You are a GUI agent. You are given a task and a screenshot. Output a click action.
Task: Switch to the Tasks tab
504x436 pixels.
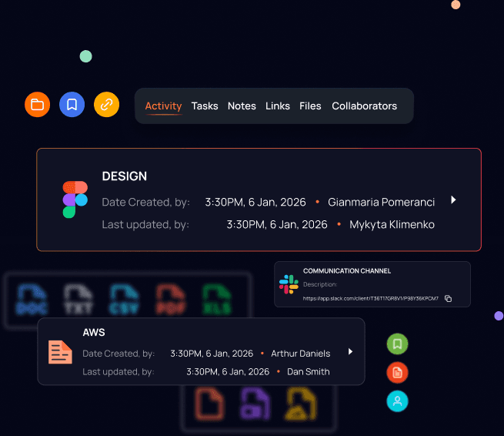point(205,106)
